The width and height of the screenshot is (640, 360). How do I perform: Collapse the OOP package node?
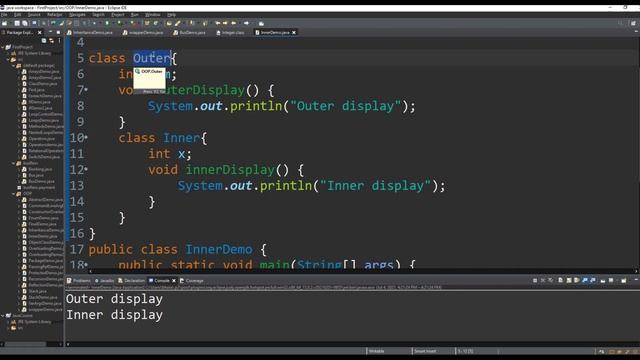coord(13,193)
